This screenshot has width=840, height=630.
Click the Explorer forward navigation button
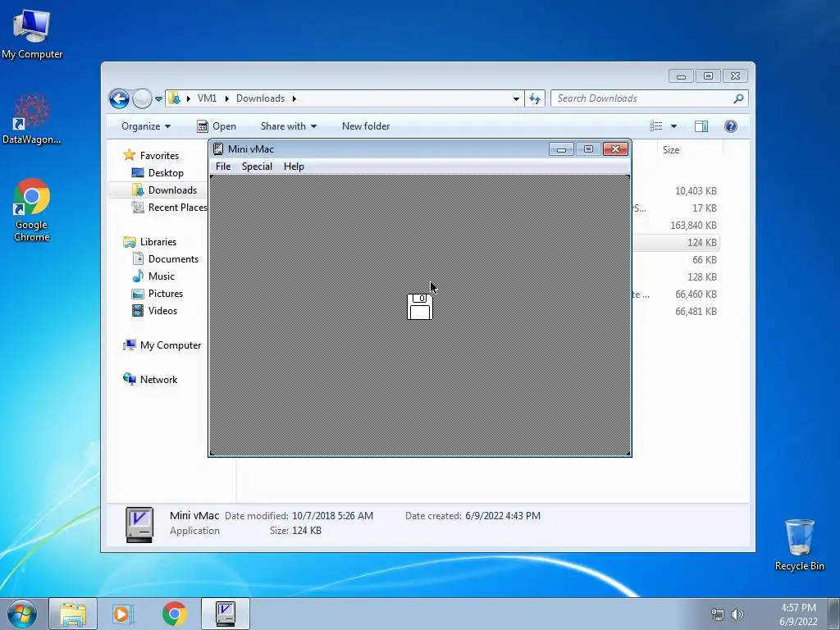click(142, 98)
